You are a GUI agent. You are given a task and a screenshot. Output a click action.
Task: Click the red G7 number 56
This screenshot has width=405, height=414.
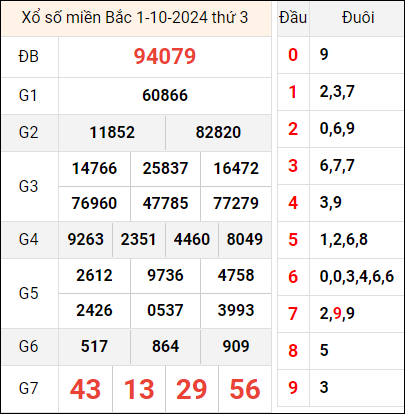point(245,389)
